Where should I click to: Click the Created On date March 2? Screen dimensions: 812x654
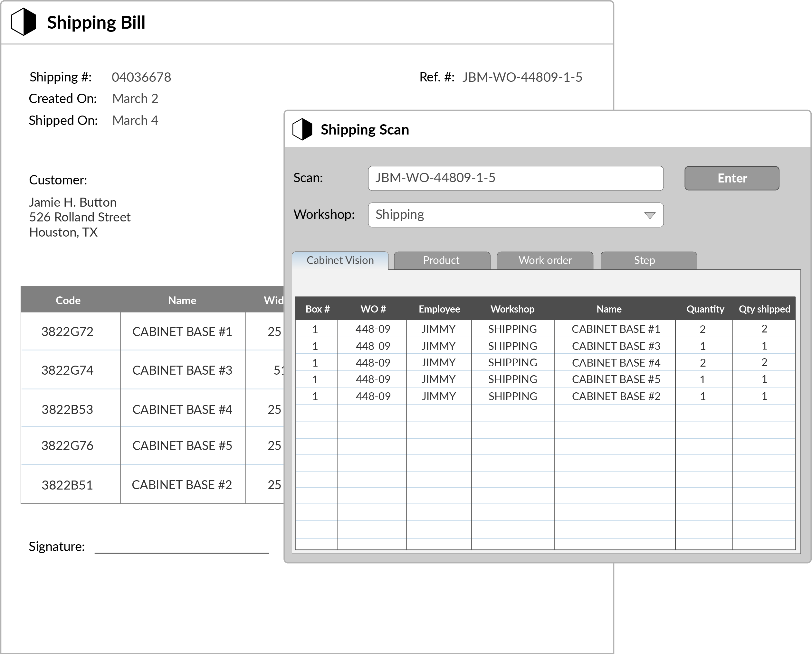[135, 98]
